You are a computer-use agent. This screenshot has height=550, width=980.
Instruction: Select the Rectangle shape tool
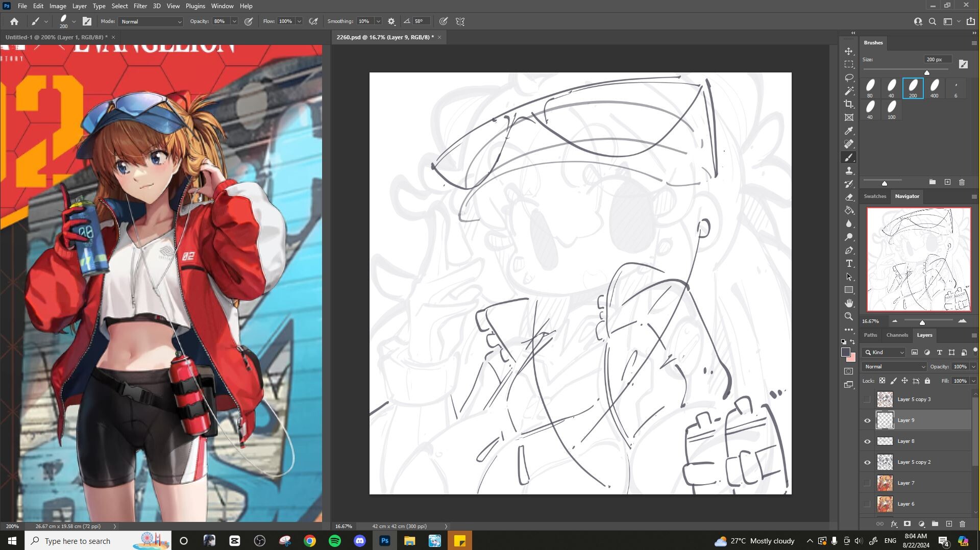(849, 290)
